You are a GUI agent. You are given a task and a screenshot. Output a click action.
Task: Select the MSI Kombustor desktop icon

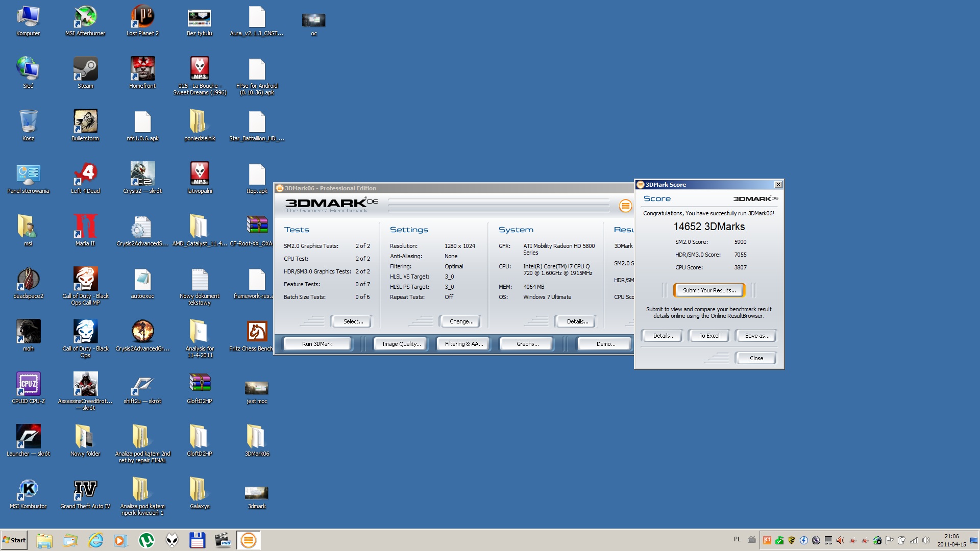coord(28,493)
